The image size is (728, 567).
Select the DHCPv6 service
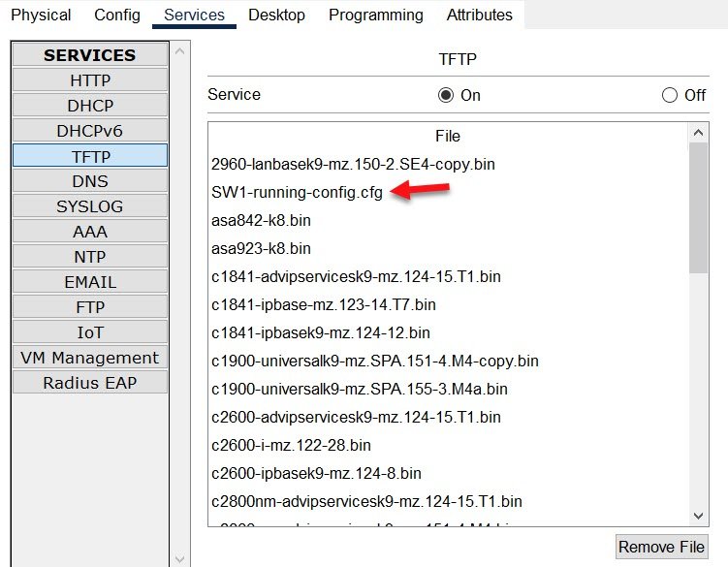(90, 131)
